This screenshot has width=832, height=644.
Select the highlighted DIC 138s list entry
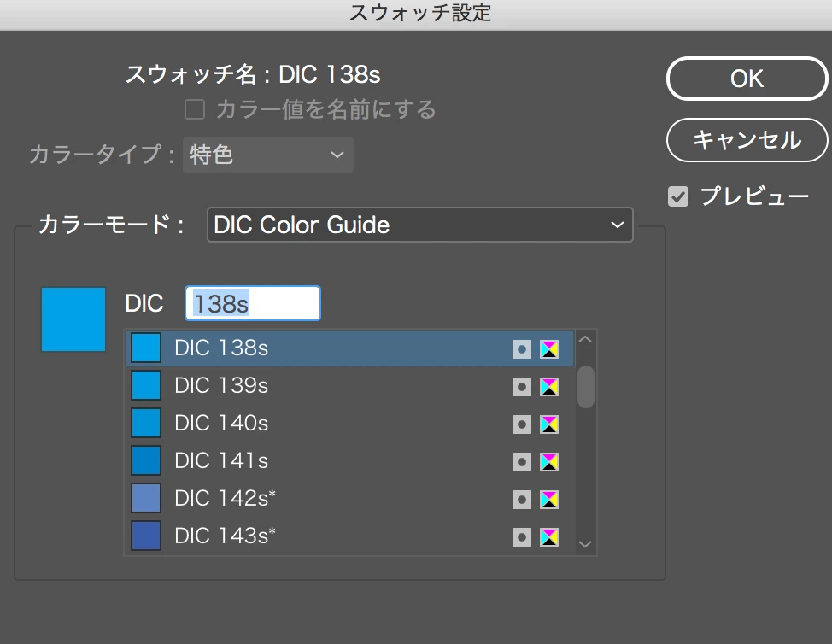(x=349, y=348)
